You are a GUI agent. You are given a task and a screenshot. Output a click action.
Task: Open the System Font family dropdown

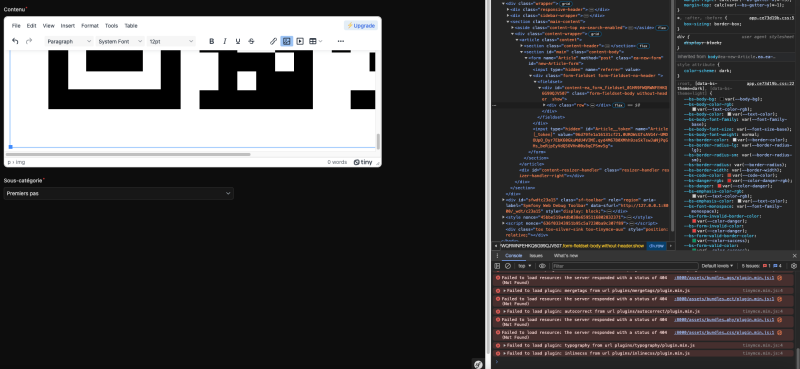(x=120, y=41)
